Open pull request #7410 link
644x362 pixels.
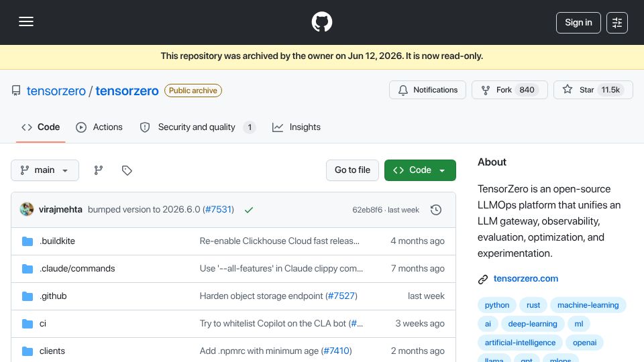pos(336,351)
